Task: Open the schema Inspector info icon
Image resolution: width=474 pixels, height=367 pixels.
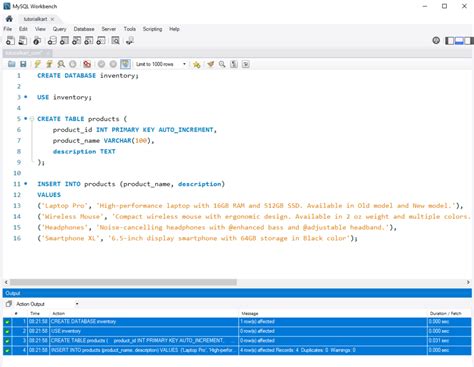Action: click(x=37, y=41)
